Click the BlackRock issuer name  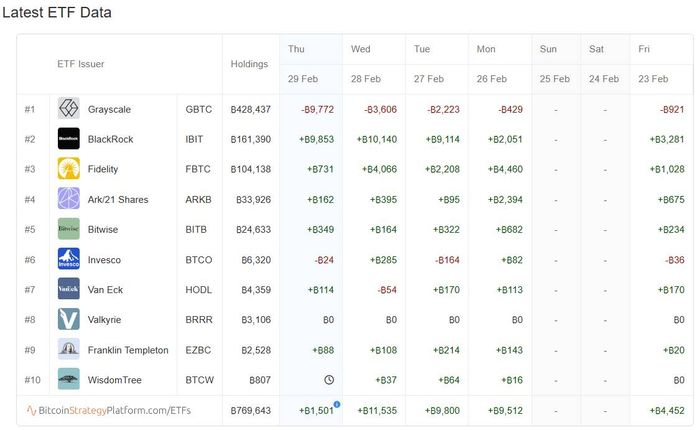[110, 139]
